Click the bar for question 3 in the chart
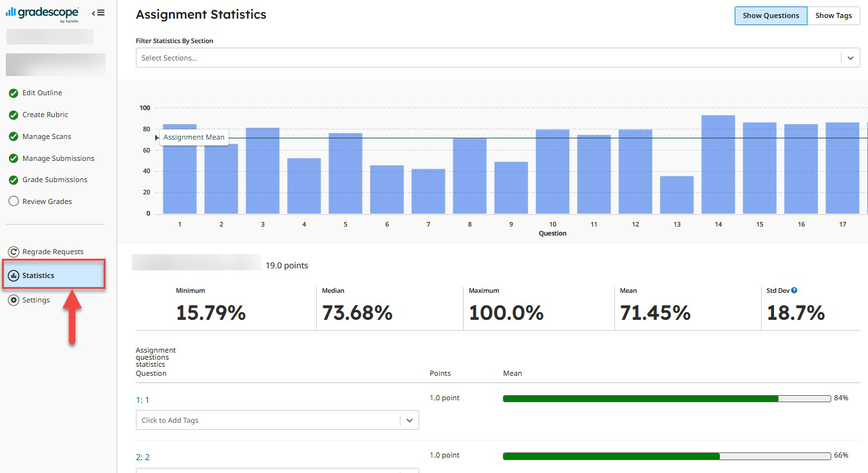Image resolution: width=868 pixels, height=473 pixels. tap(263, 171)
